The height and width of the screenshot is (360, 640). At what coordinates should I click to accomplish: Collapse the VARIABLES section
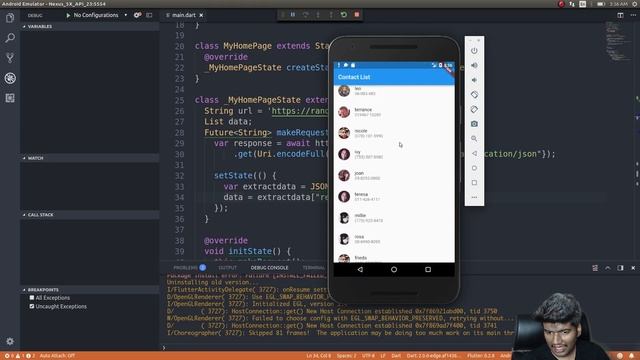pyautogui.click(x=90, y=27)
